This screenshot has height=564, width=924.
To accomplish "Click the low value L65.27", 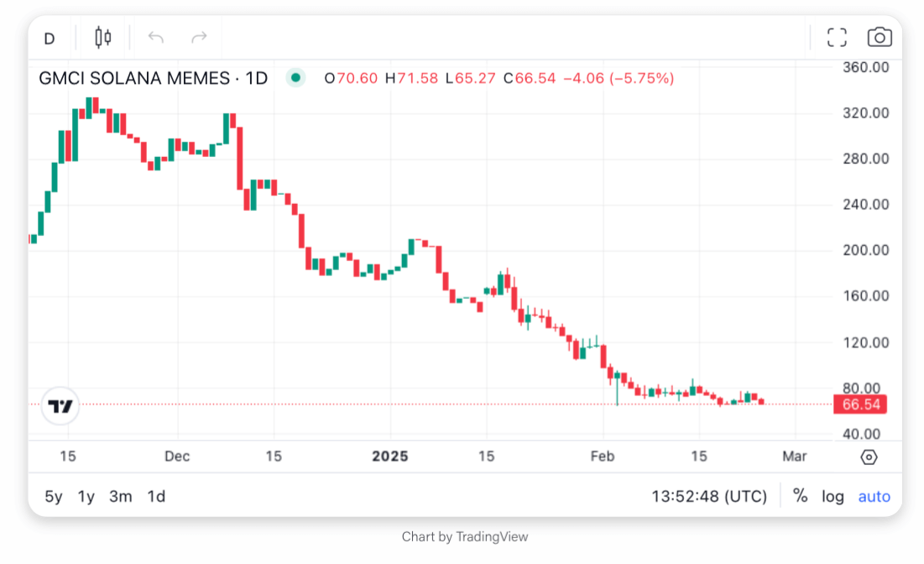I will click(470, 78).
